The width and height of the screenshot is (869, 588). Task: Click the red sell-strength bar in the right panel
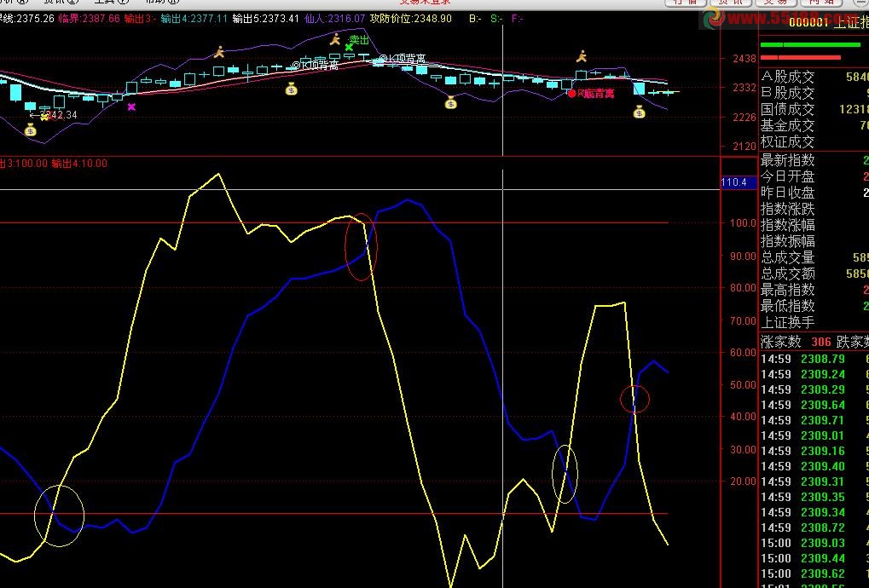pyautogui.click(x=800, y=57)
